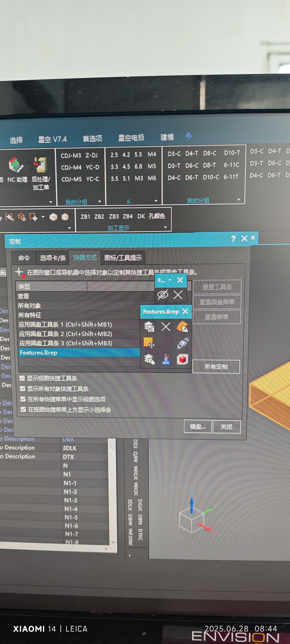Toggle 在视图快捷菜单上方显示小选择条 checkbox
This screenshot has height=644, width=290.
click(x=23, y=410)
